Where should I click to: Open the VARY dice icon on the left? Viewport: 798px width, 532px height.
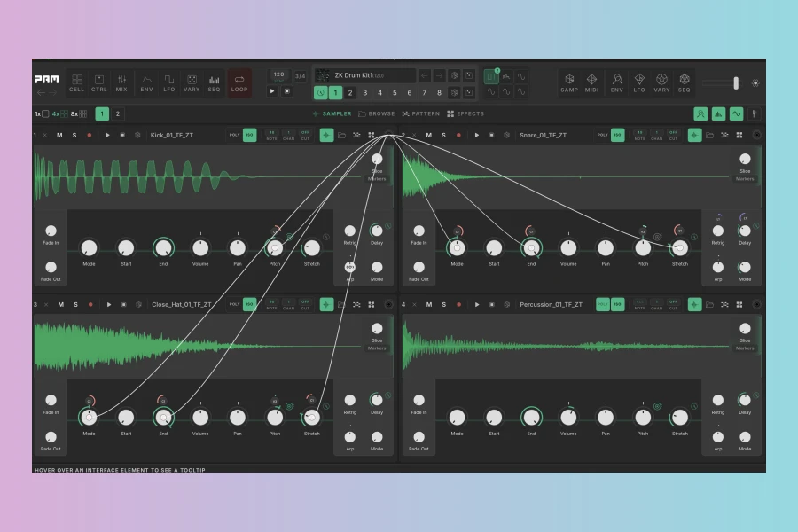[191, 82]
